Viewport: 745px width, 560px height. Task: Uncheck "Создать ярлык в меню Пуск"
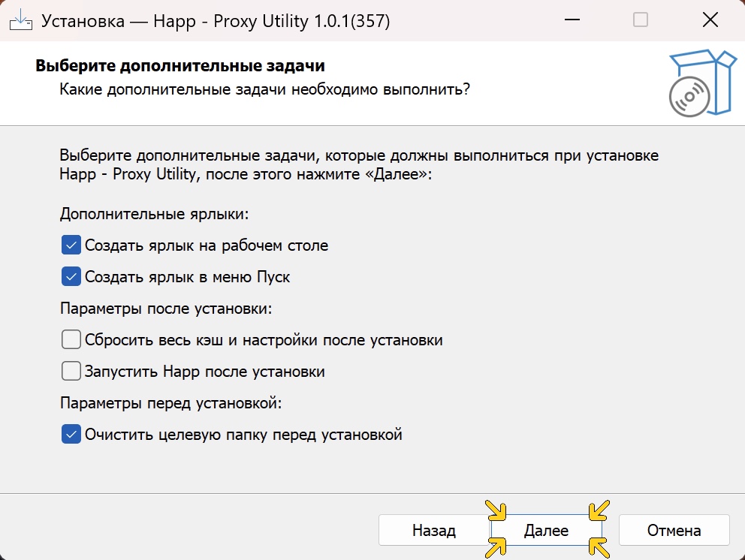[70, 276]
